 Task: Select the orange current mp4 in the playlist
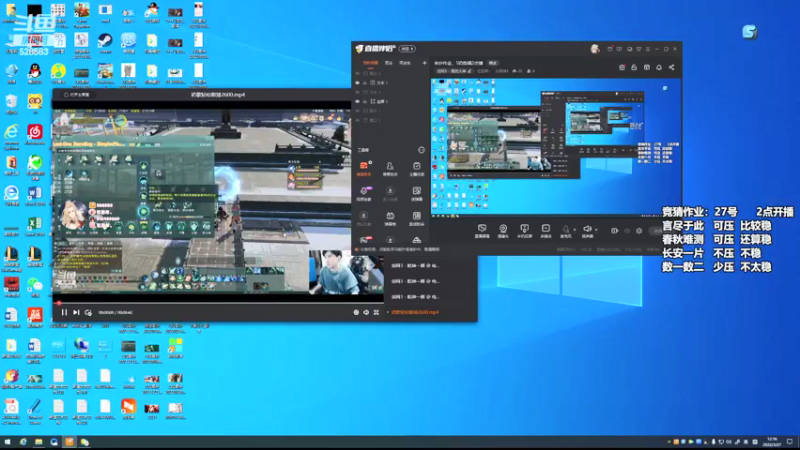point(415,312)
